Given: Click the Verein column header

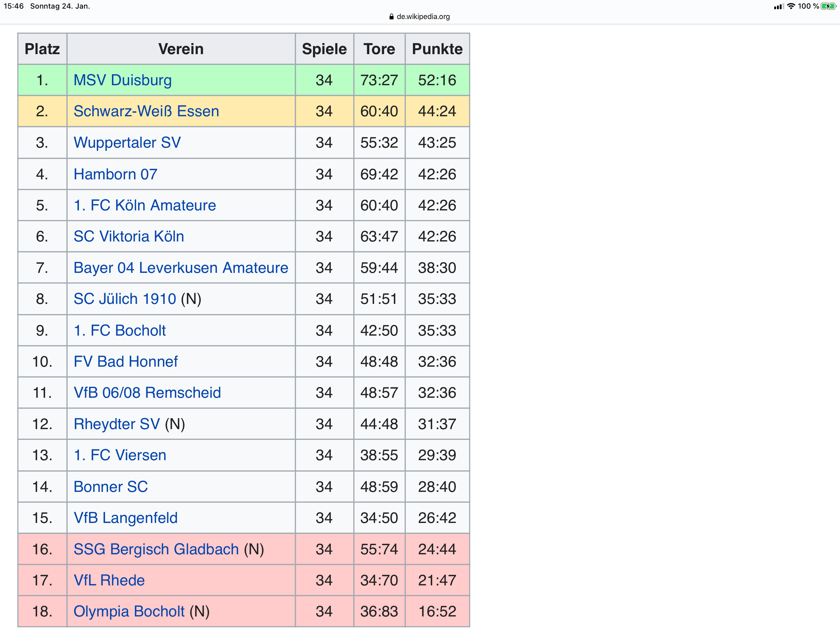Looking at the screenshot, I should 181,49.
